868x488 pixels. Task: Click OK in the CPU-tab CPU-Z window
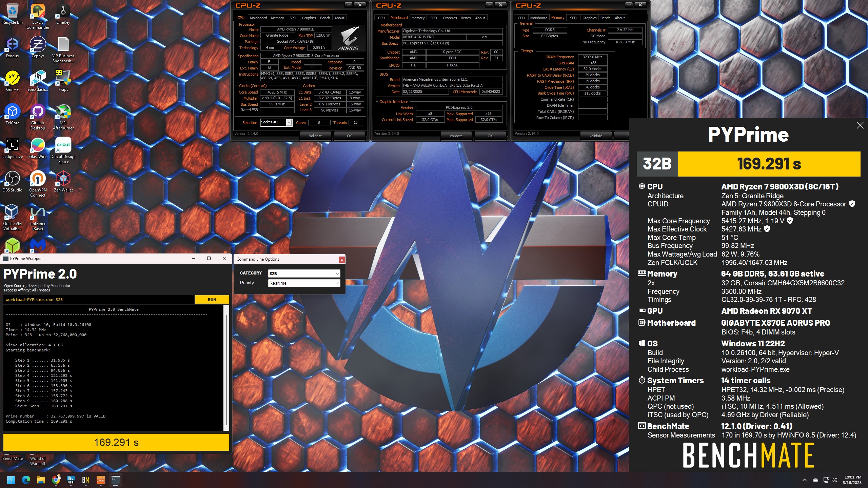(x=349, y=136)
